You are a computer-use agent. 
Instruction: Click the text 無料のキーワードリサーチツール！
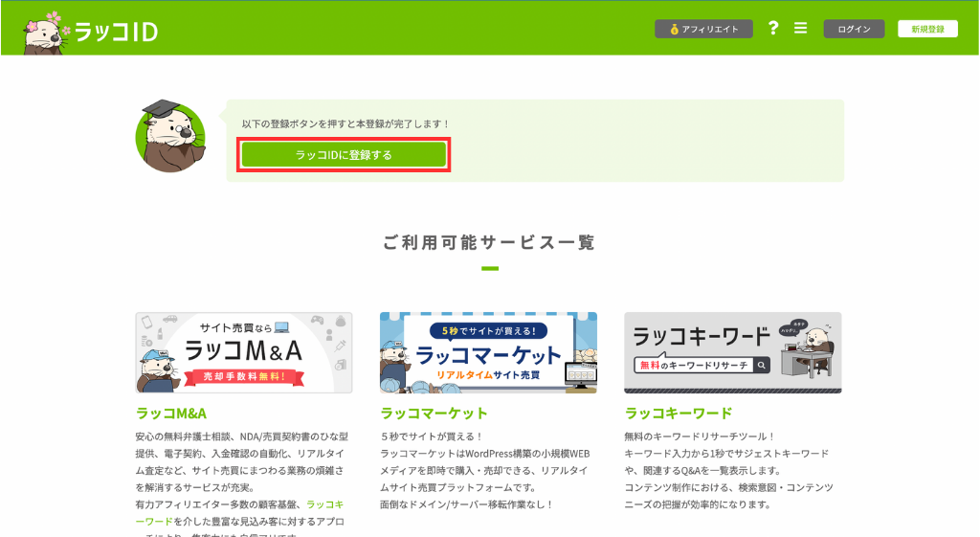click(700, 436)
